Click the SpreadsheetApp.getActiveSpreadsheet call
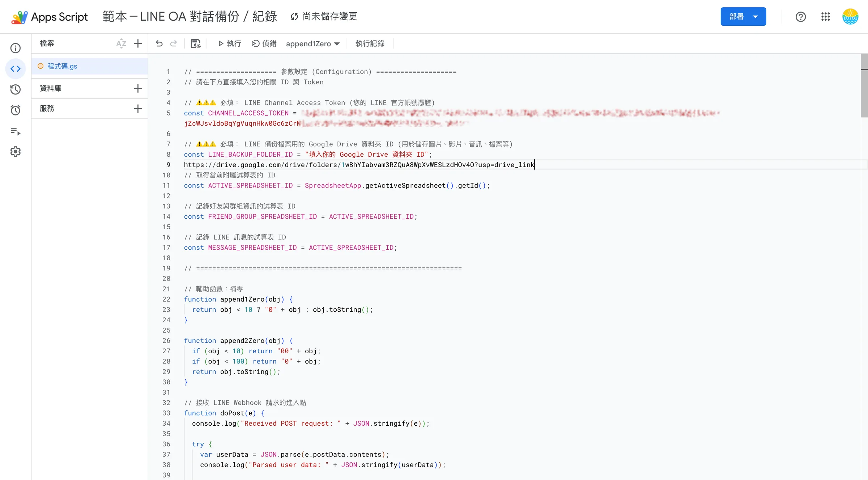This screenshot has width=868, height=480. 379,186
